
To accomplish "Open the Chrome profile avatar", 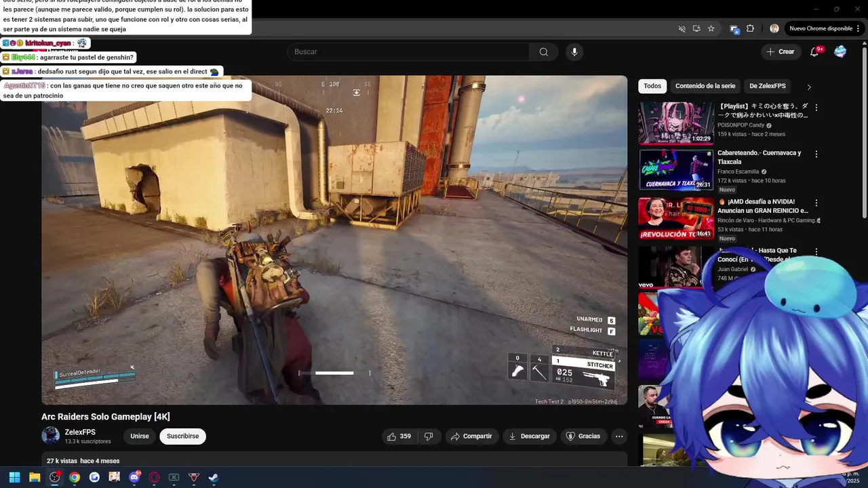I will [x=774, y=28].
